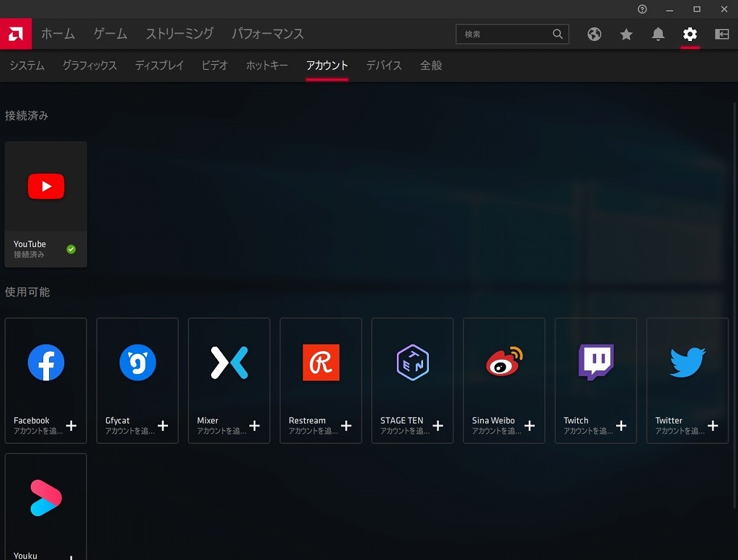Go to the ホーム tab

point(58,34)
